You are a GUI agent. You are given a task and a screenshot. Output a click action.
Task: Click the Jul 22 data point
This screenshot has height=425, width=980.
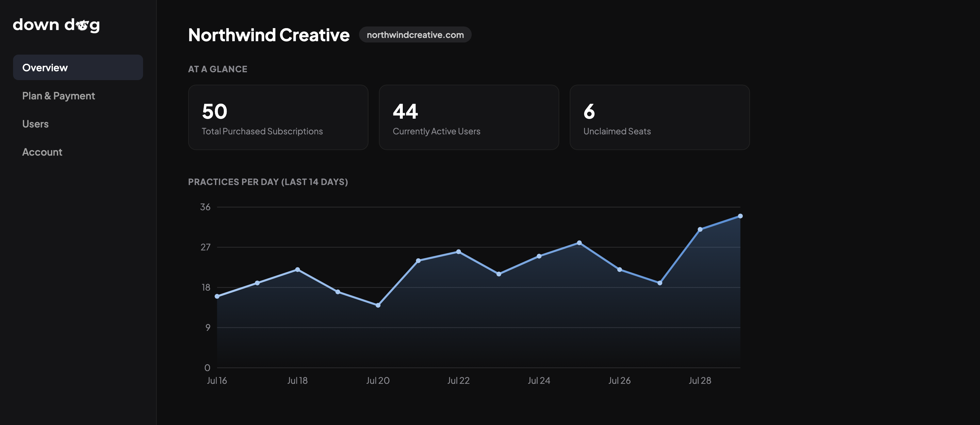point(458,252)
